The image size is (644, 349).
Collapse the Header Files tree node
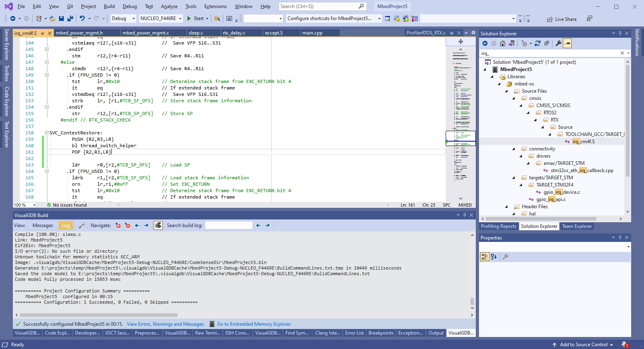pyautogui.click(x=506, y=207)
